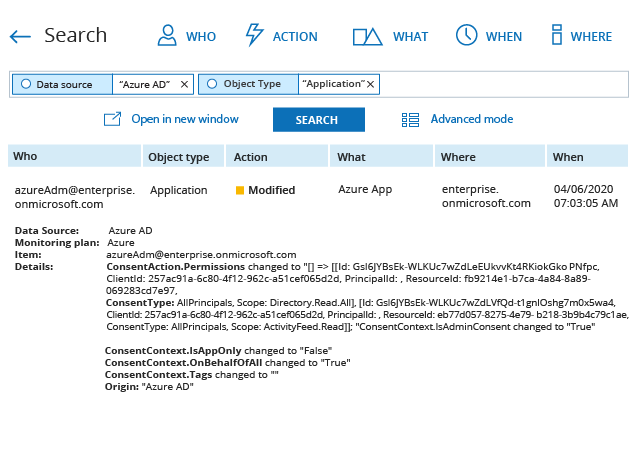
Task: Click the "Azure AD" filter value
Action: [x=144, y=84]
